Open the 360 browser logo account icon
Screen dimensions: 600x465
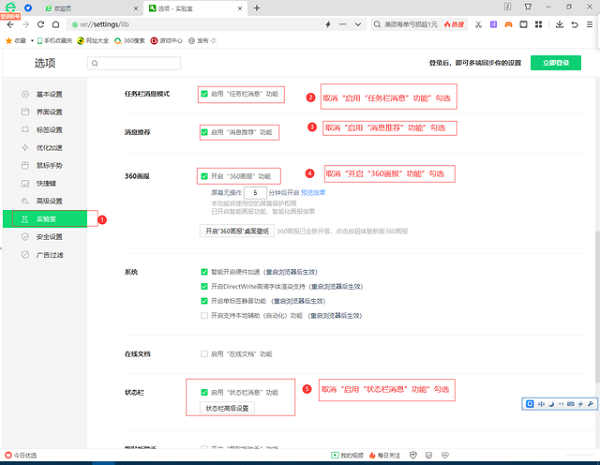11,7
